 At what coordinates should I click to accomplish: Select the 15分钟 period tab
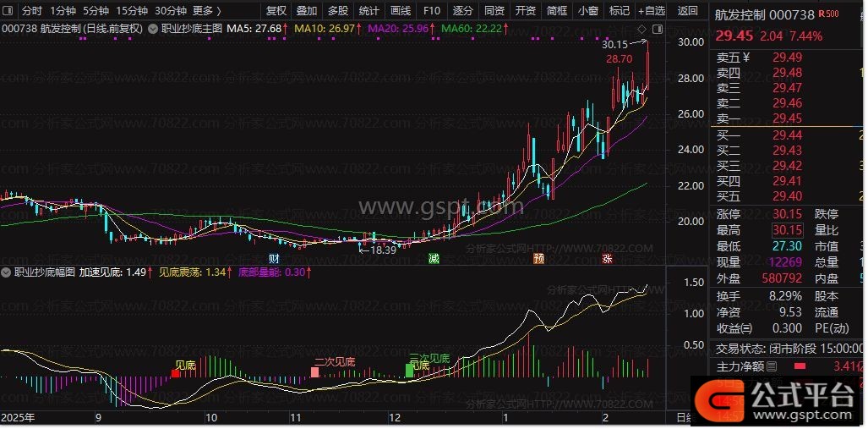pos(131,11)
